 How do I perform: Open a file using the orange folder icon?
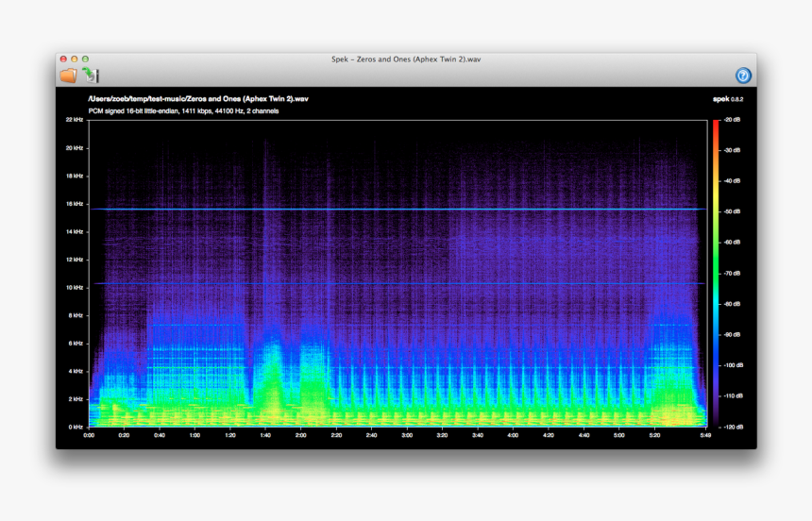click(x=68, y=76)
